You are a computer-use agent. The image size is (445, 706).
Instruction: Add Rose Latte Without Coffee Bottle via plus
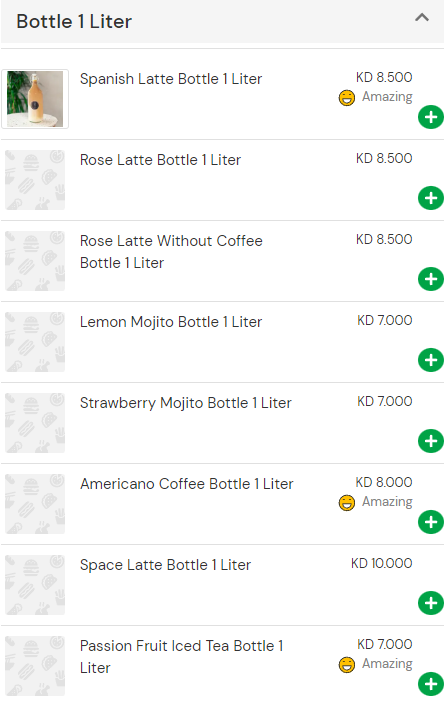click(x=431, y=279)
